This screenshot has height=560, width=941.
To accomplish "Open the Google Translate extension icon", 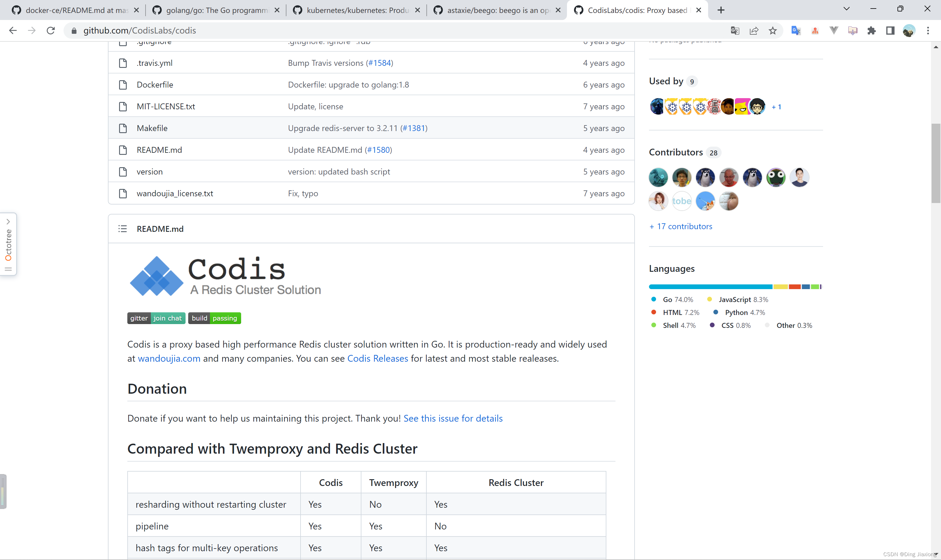I will pyautogui.click(x=796, y=31).
